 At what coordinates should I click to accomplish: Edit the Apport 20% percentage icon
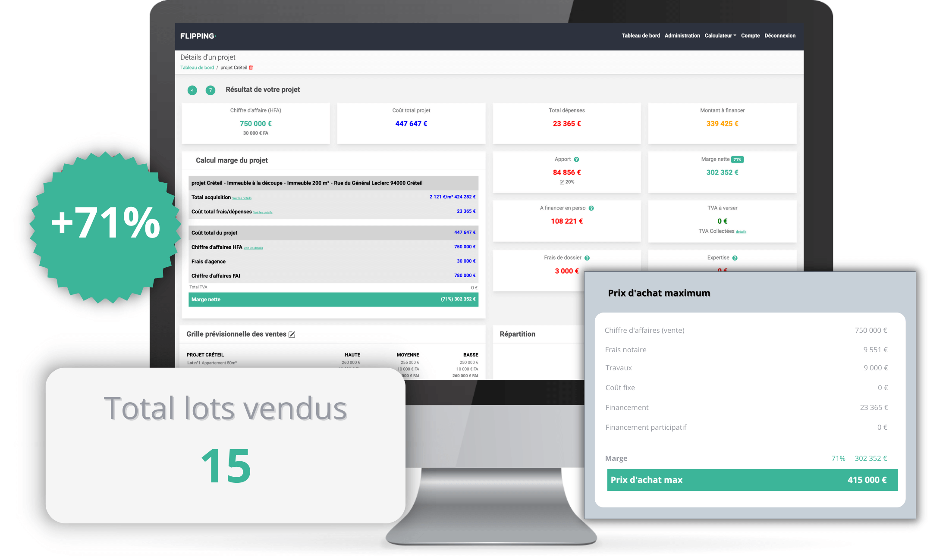562,182
